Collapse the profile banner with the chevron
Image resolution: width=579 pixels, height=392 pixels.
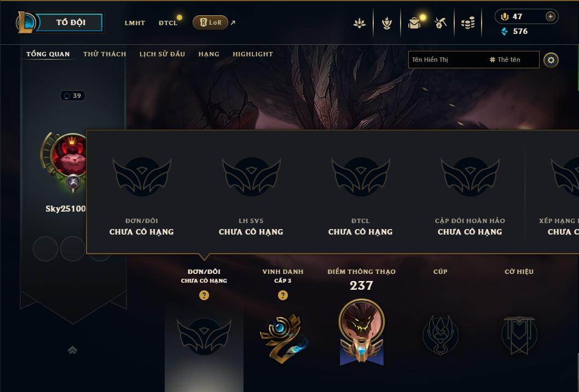click(x=73, y=350)
